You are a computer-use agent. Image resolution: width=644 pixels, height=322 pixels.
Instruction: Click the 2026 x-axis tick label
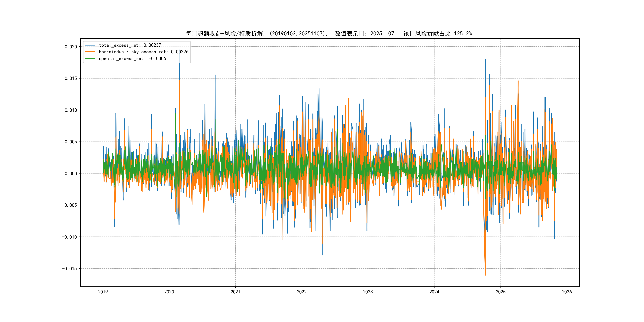pyautogui.click(x=567, y=292)
